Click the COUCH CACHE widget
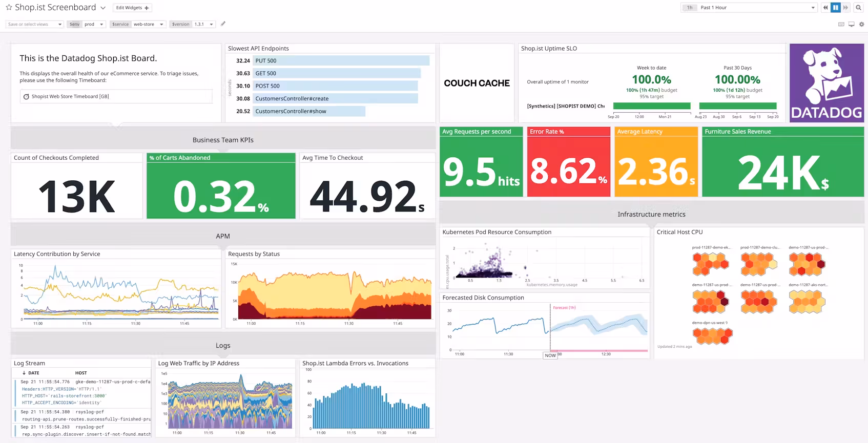The height and width of the screenshot is (443, 868). click(477, 83)
